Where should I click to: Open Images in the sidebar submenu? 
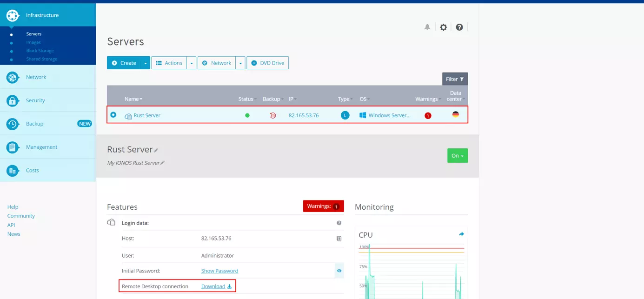point(33,42)
